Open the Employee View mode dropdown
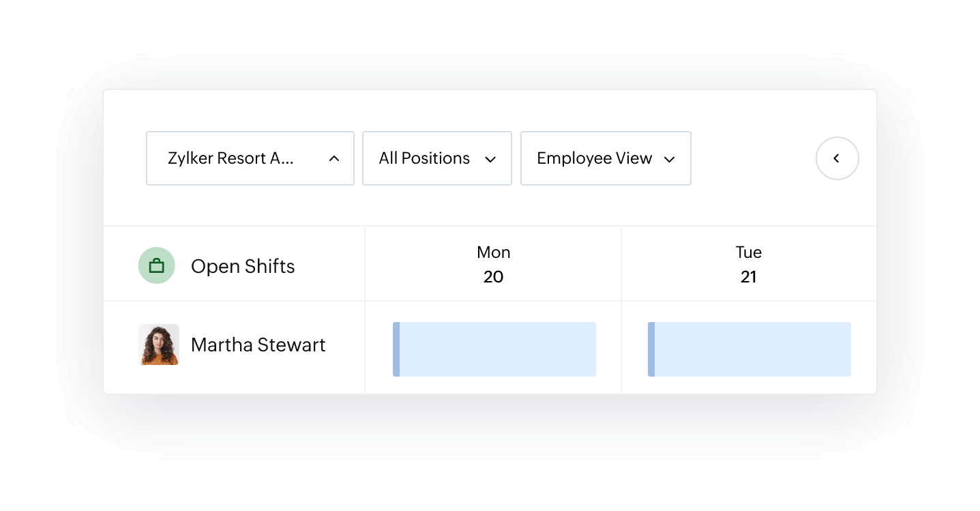Viewport: 980px width, 511px height. point(606,158)
